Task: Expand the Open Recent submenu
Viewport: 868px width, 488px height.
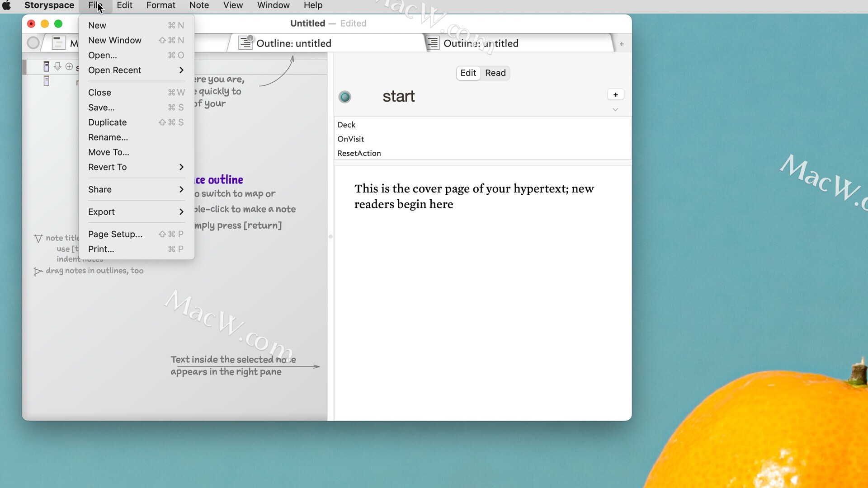Action: click(136, 70)
